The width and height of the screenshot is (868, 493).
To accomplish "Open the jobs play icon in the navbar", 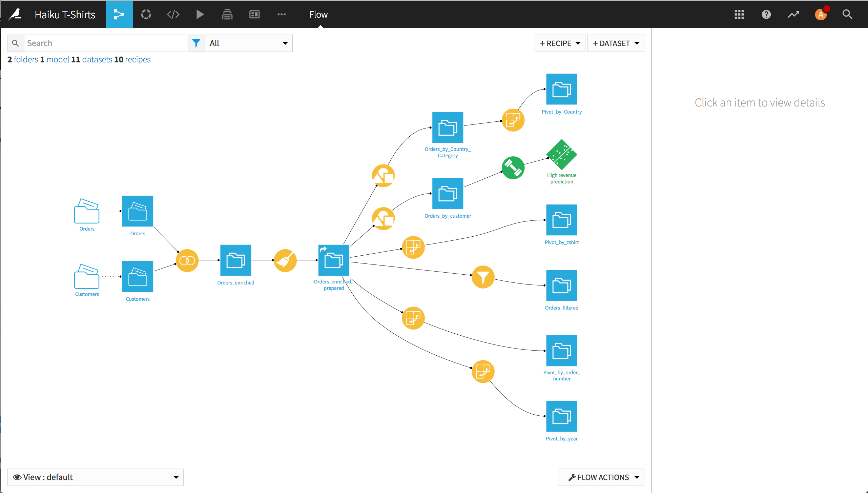I will (200, 14).
